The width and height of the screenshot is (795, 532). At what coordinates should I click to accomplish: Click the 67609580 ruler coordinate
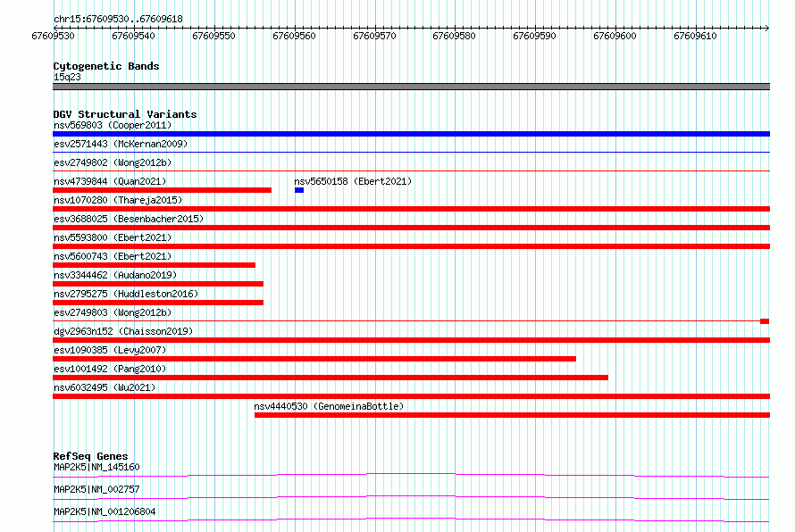(455, 36)
